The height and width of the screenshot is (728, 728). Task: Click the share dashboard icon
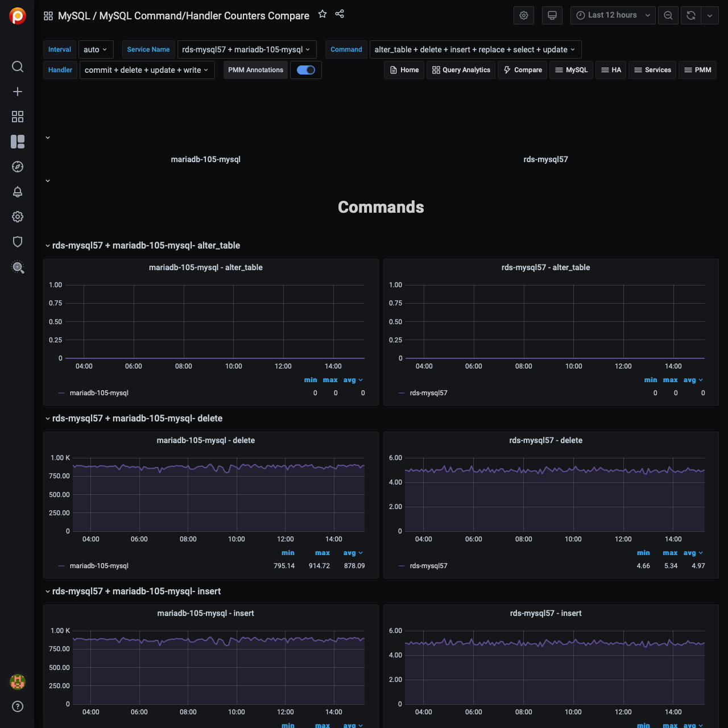(x=340, y=14)
